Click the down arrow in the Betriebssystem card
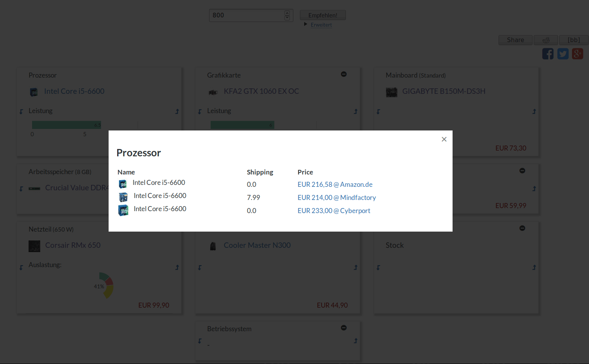 200,341
